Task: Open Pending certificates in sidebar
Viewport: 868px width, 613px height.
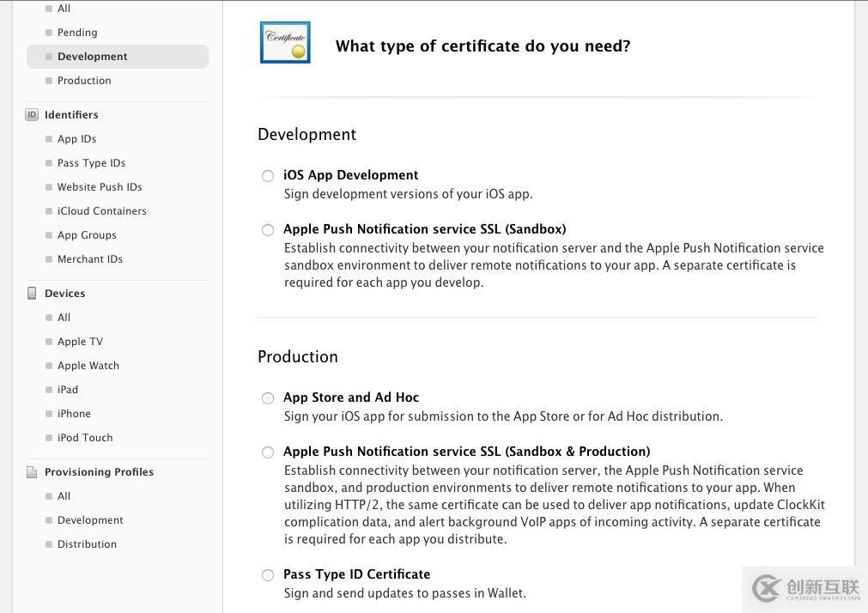Action: click(77, 33)
